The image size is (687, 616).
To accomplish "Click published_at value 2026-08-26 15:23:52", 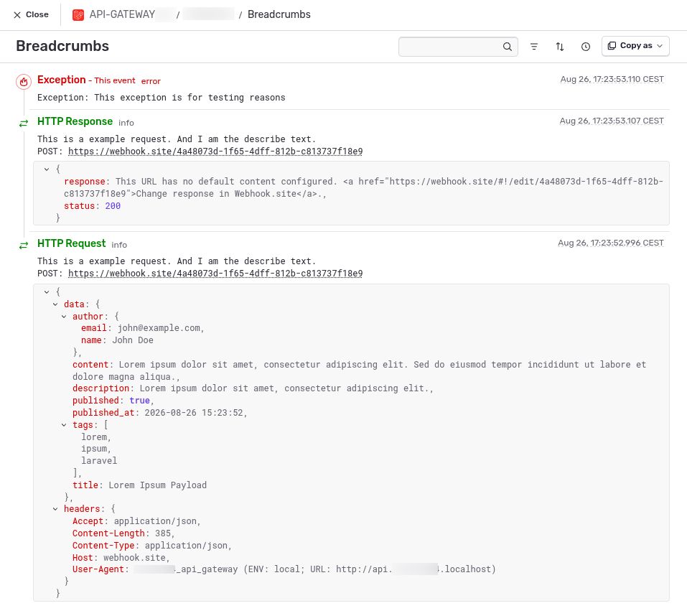I will coord(194,413).
